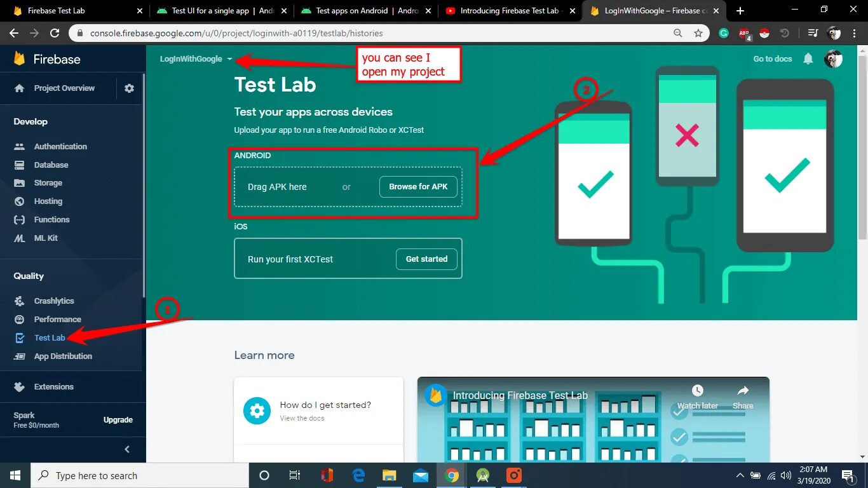868x488 pixels.
Task: Switch to Test apps on Android tab
Action: coord(367,11)
